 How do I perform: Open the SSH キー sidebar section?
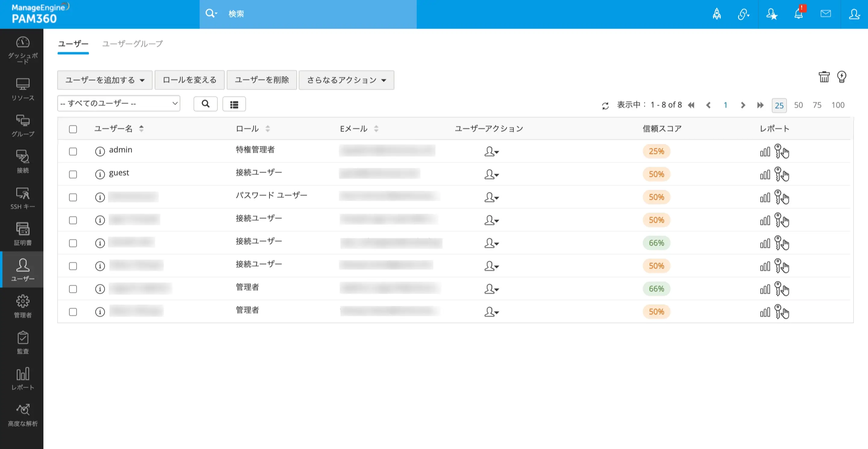23,198
